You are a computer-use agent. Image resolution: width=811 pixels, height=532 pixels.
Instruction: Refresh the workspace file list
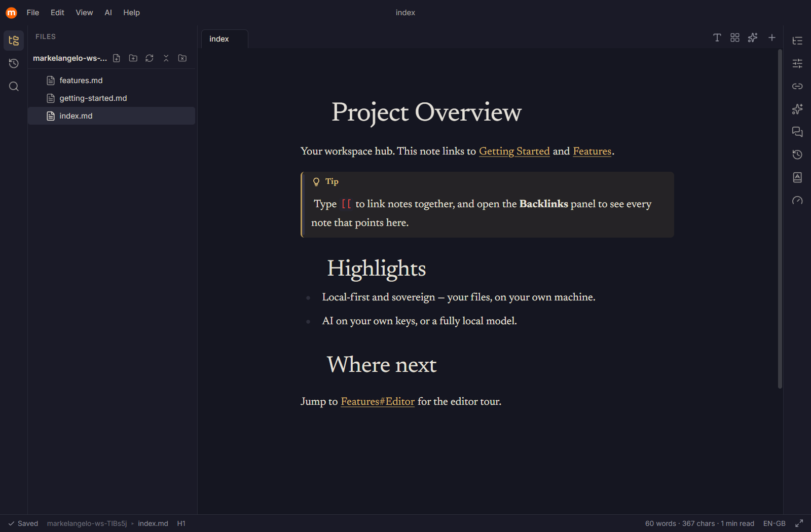click(150, 58)
